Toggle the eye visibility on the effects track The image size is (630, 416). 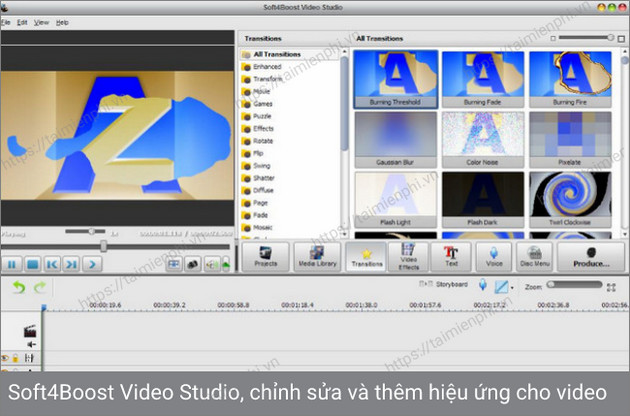pyautogui.click(x=5, y=358)
